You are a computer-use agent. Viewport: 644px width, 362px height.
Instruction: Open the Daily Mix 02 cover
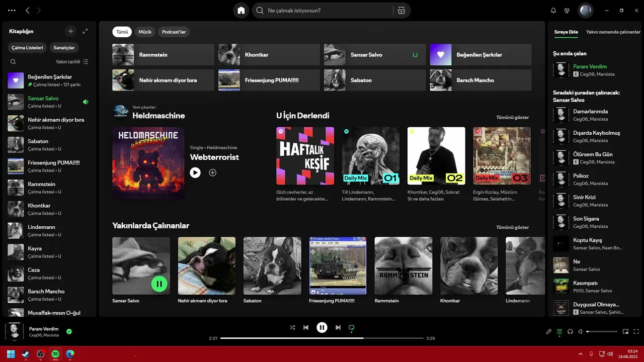point(436,156)
